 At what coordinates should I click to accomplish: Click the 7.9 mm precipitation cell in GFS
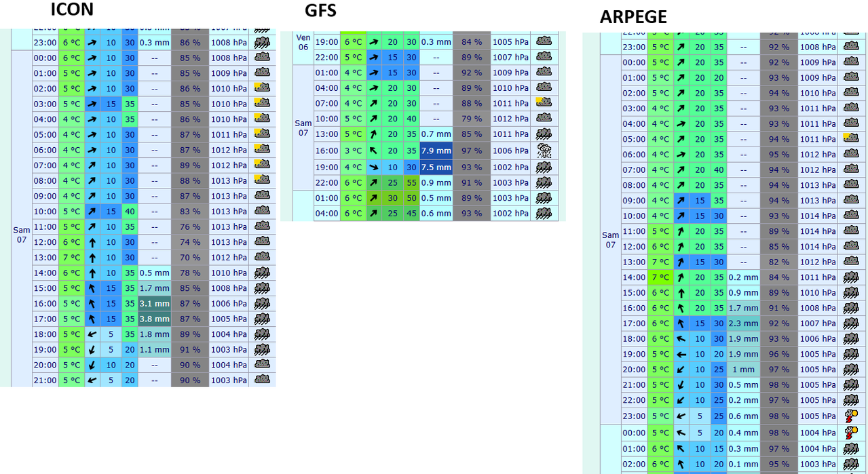[x=436, y=150]
